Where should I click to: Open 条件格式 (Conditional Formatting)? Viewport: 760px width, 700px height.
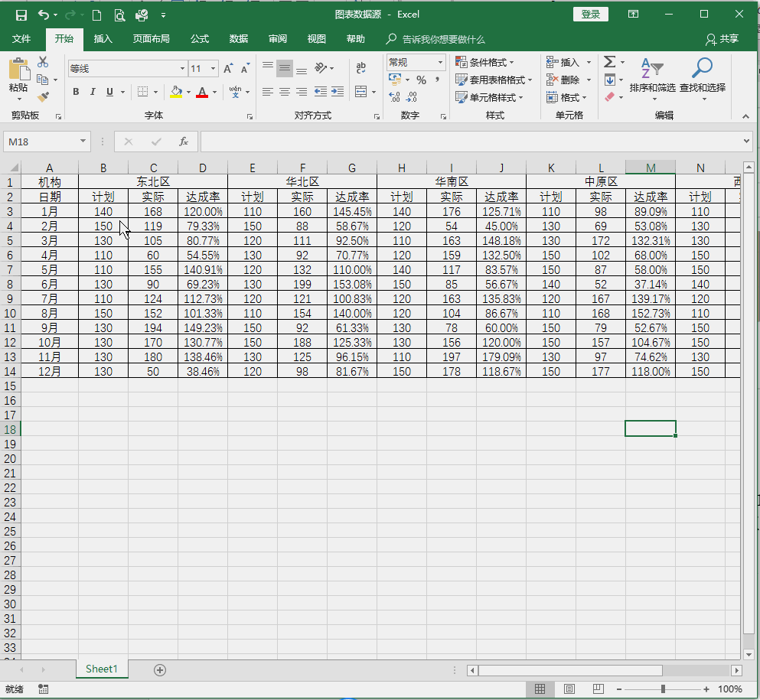(485, 62)
